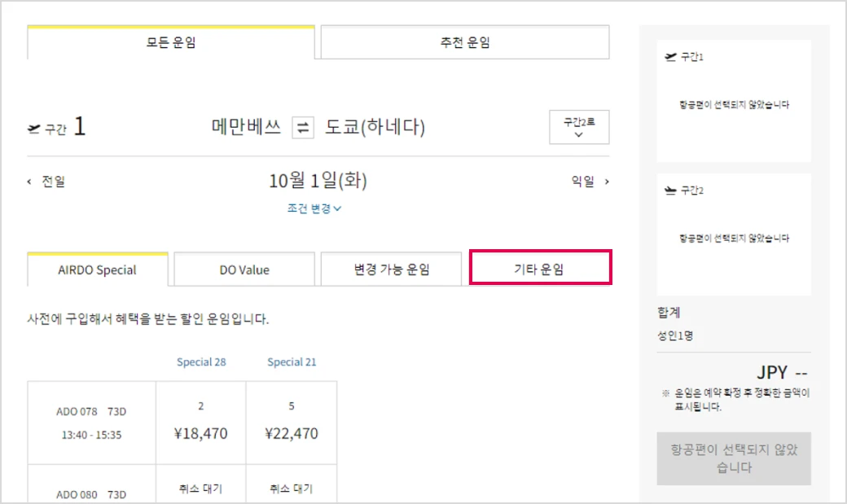The width and height of the screenshot is (847, 504).
Task: Click the landing plane icon in 구간2 summary
Action: click(x=670, y=191)
